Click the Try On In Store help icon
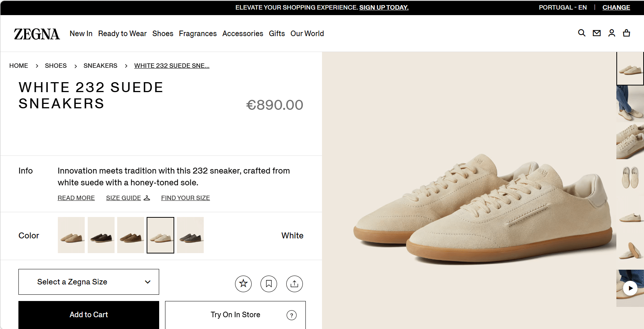 click(291, 315)
